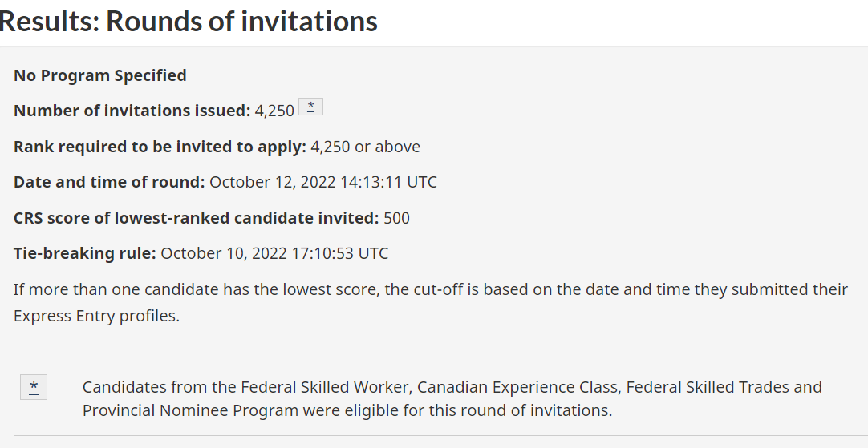The image size is (868, 448).
Task: Click the Canadian Experience Class words in footnote
Action: 517,387
